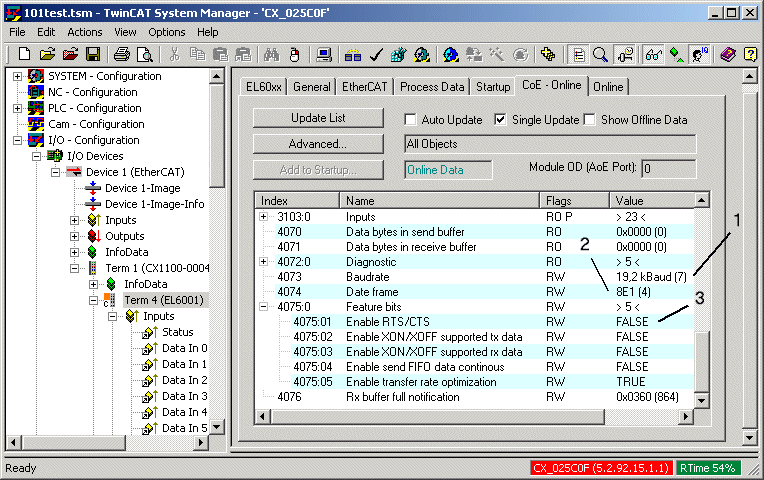
Task: Click the Module OD (AoE Port) field
Action: [x=669, y=169]
